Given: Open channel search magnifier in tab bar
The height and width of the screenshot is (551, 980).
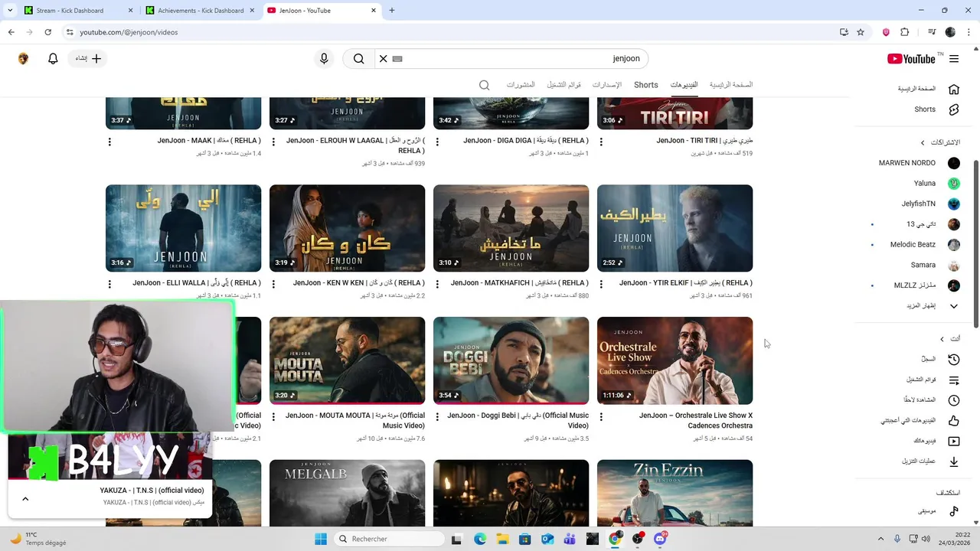Looking at the screenshot, I should (484, 85).
